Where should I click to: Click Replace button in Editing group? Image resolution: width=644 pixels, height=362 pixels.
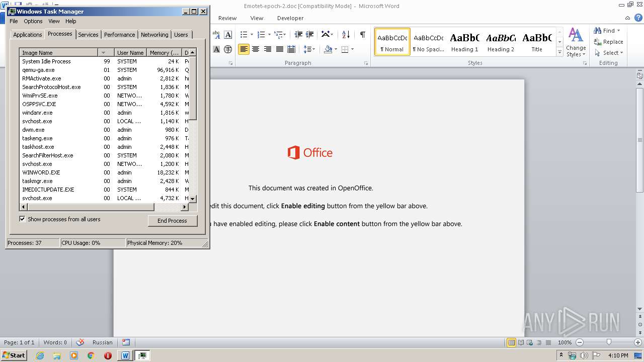point(608,42)
